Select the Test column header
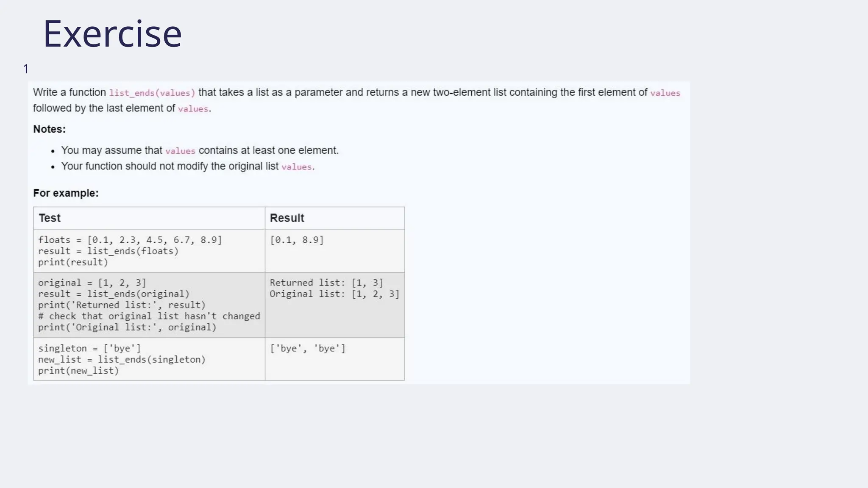The image size is (868, 488). tap(50, 218)
